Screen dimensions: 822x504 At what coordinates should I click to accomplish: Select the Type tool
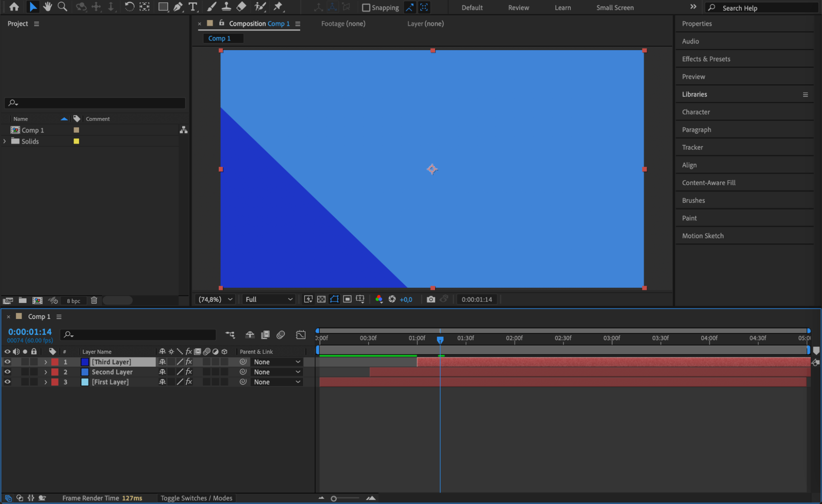(x=192, y=7)
